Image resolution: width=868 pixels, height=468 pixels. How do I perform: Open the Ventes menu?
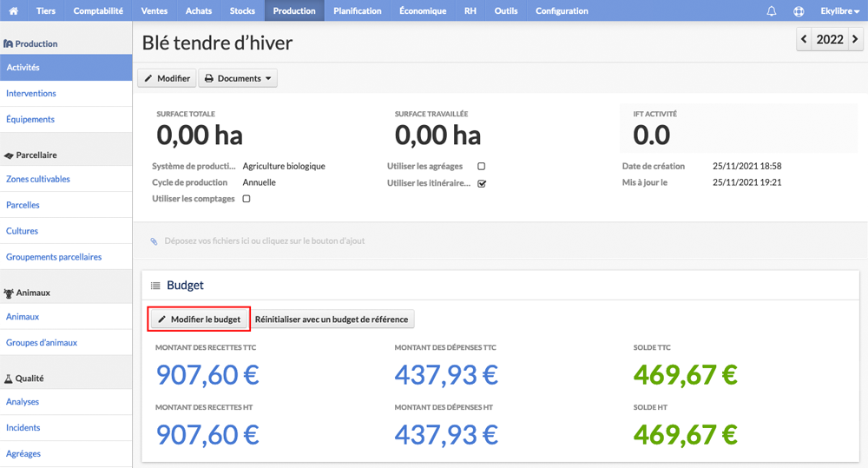tap(155, 10)
